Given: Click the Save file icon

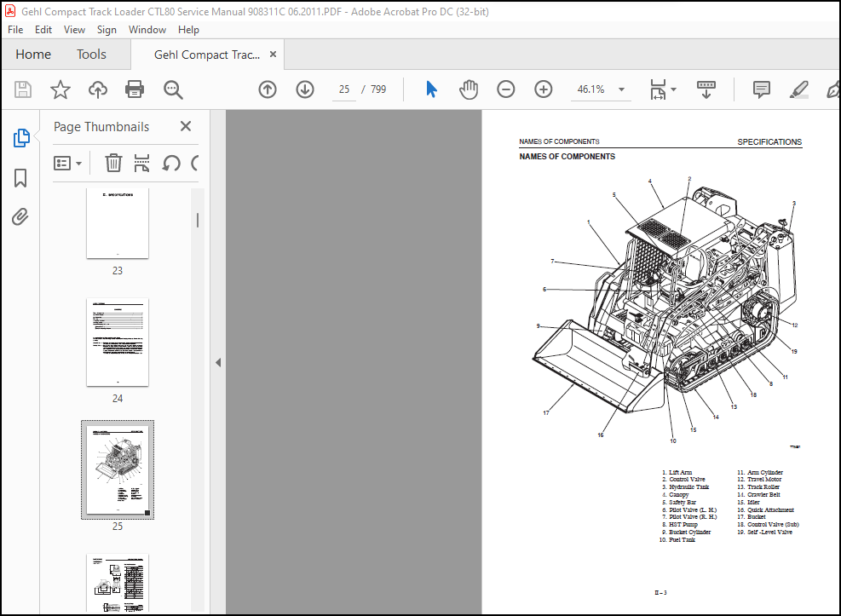Looking at the screenshot, I should 22,89.
